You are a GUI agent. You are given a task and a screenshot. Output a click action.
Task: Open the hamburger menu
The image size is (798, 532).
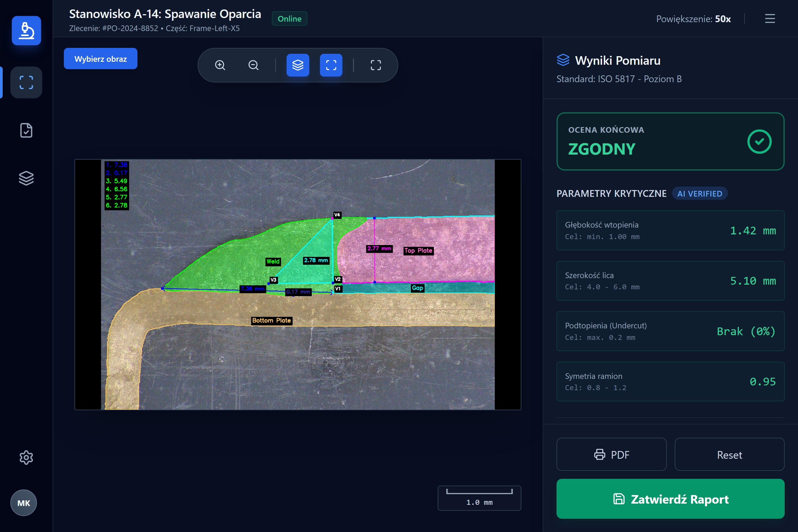pos(770,19)
